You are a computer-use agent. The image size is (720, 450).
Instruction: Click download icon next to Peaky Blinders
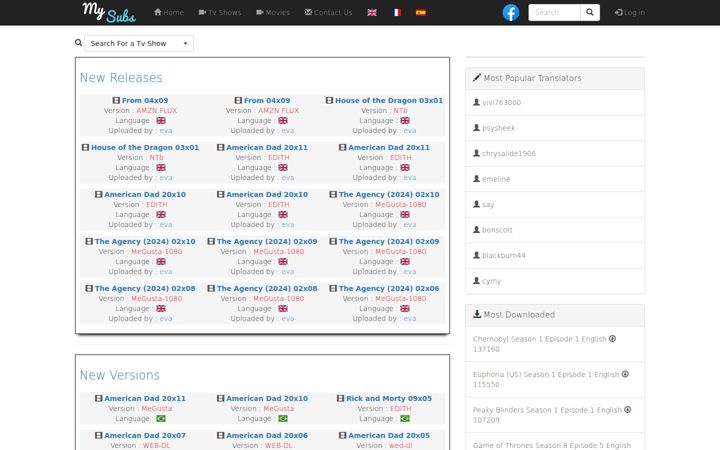[628, 410]
